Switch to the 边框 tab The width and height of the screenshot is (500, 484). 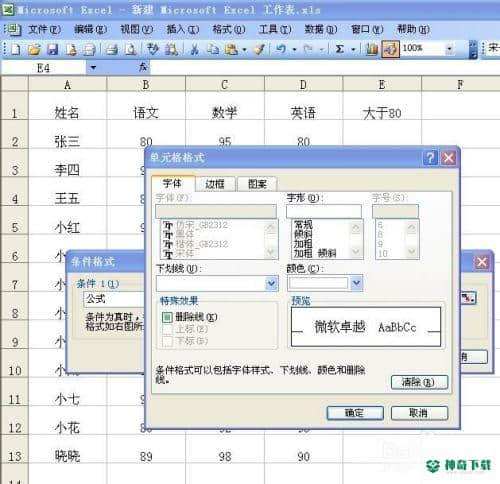pyautogui.click(x=215, y=184)
